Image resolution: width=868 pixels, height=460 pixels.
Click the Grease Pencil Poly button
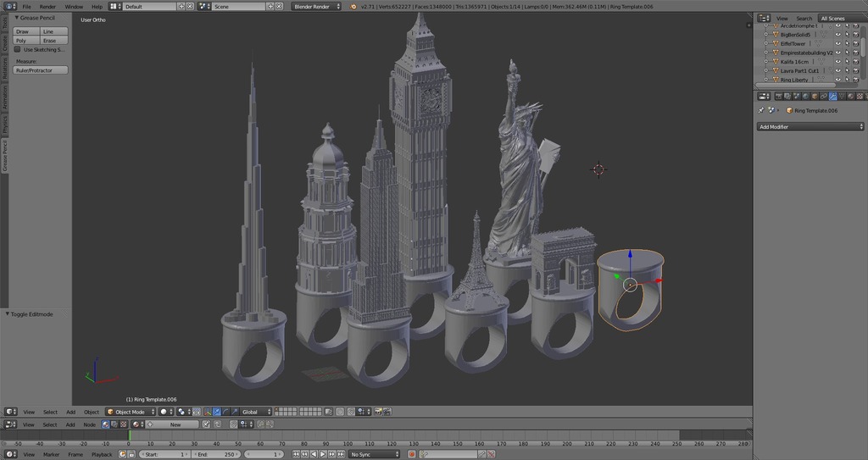click(x=26, y=41)
